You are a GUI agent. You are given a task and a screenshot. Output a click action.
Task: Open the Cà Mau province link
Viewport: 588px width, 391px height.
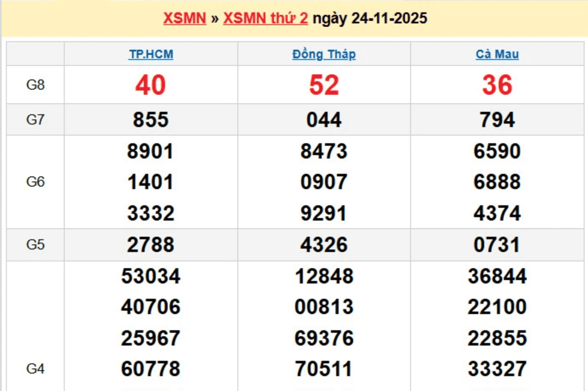point(497,54)
